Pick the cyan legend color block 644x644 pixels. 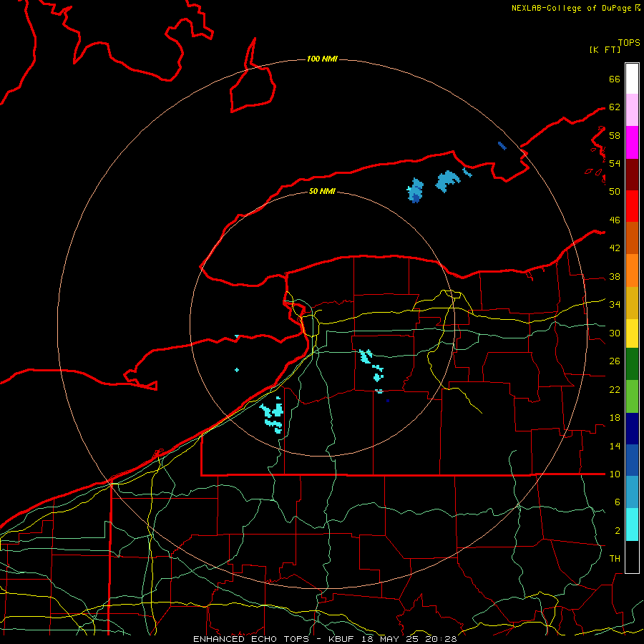[x=632, y=525]
